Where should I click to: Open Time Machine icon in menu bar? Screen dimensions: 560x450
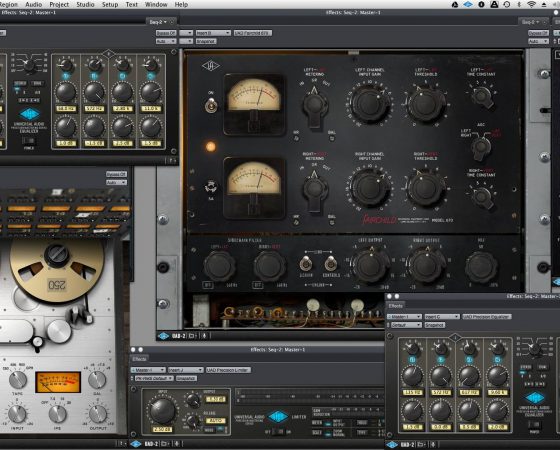[x=506, y=4]
